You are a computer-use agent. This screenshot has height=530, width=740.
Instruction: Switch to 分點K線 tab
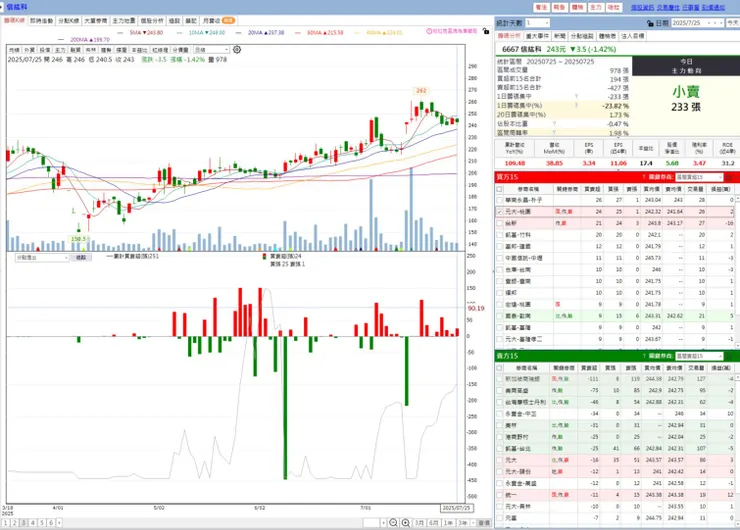(69, 21)
